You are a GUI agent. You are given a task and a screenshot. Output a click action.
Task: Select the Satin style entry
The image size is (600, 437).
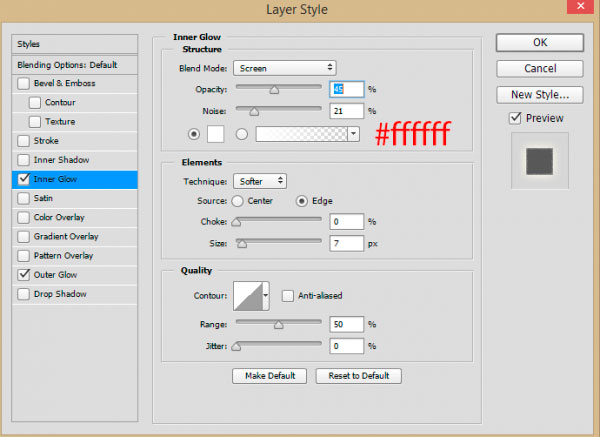point(43,198)
